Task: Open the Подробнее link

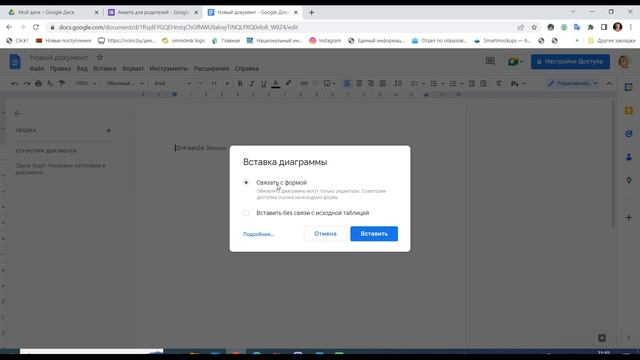Action: (x=258, y=234)
